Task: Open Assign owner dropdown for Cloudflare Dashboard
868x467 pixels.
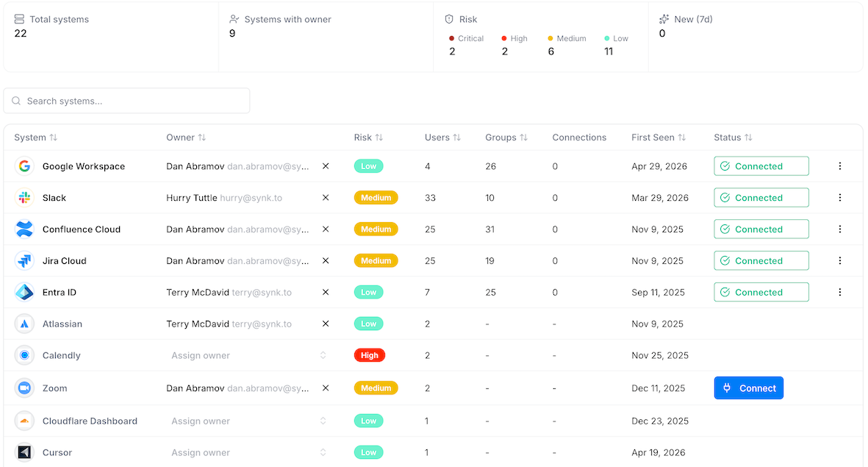Action: [x=248, y=421]
